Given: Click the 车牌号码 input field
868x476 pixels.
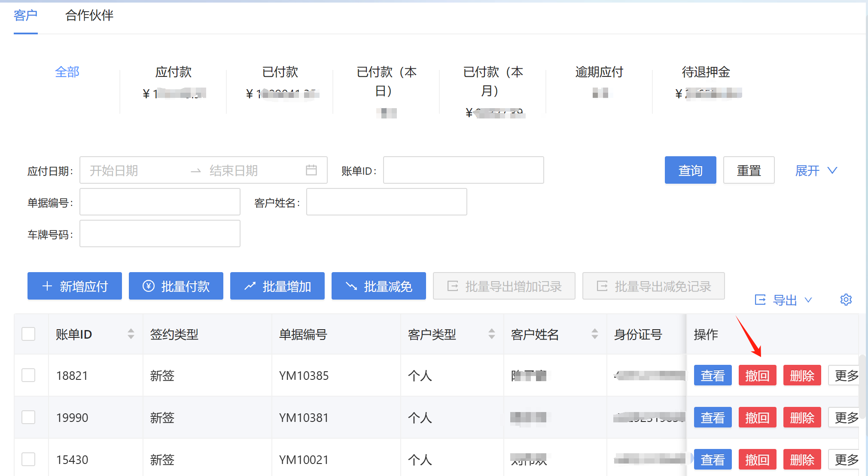Looking at the screenshot, I should click(x=160, y=234).
